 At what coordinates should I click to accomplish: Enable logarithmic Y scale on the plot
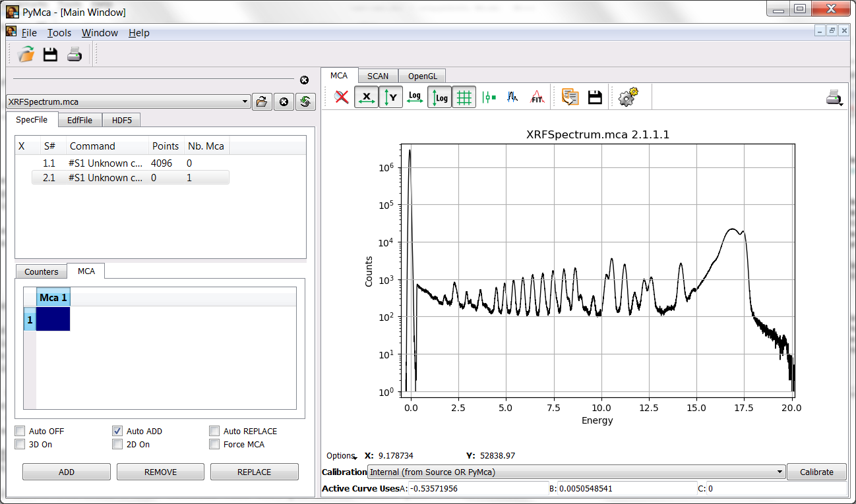[439, 96]
